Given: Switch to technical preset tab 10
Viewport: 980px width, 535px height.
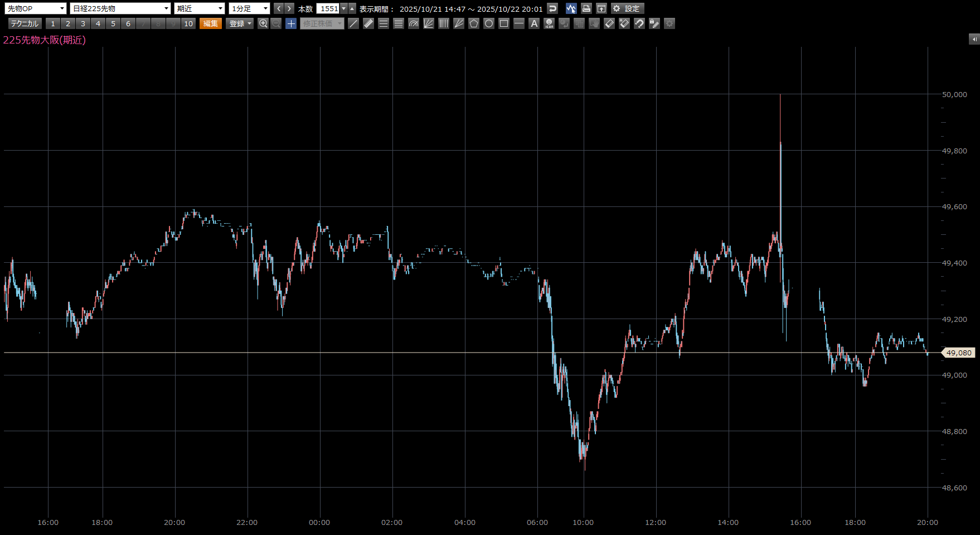Looking at the screenshot, I should (188, 23).
